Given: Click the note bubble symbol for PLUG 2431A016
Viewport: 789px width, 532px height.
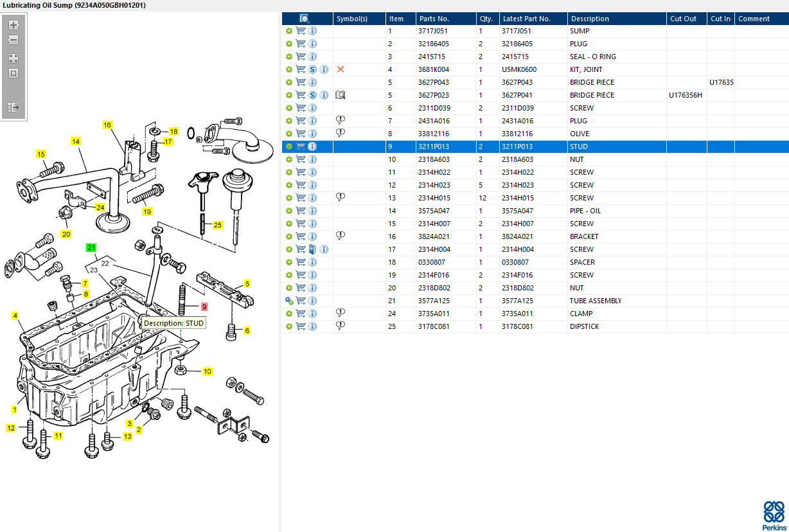Looking at the screenshot, I should tap(341, 120).
